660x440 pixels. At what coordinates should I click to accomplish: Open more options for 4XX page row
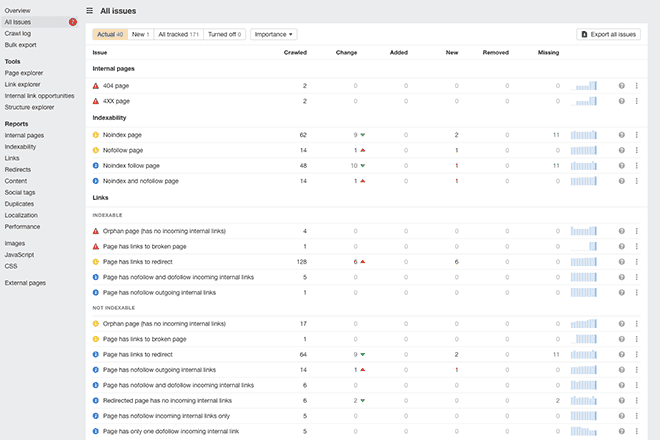[636, 101]
